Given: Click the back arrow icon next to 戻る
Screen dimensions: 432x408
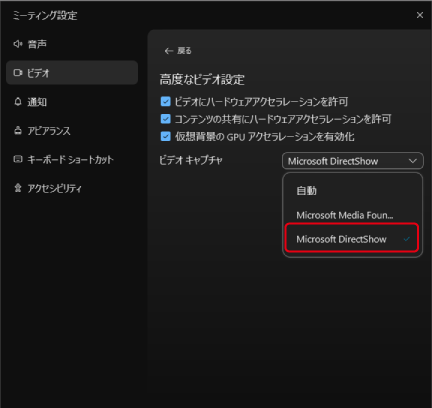Looking at the screenshot, I should (x=169, y=51).
